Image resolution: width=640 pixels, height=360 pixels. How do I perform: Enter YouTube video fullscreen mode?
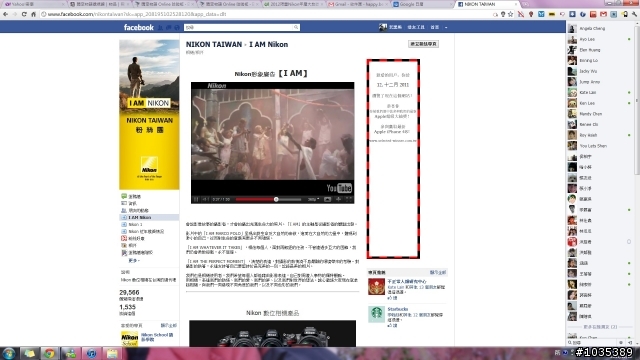[349, 199]
